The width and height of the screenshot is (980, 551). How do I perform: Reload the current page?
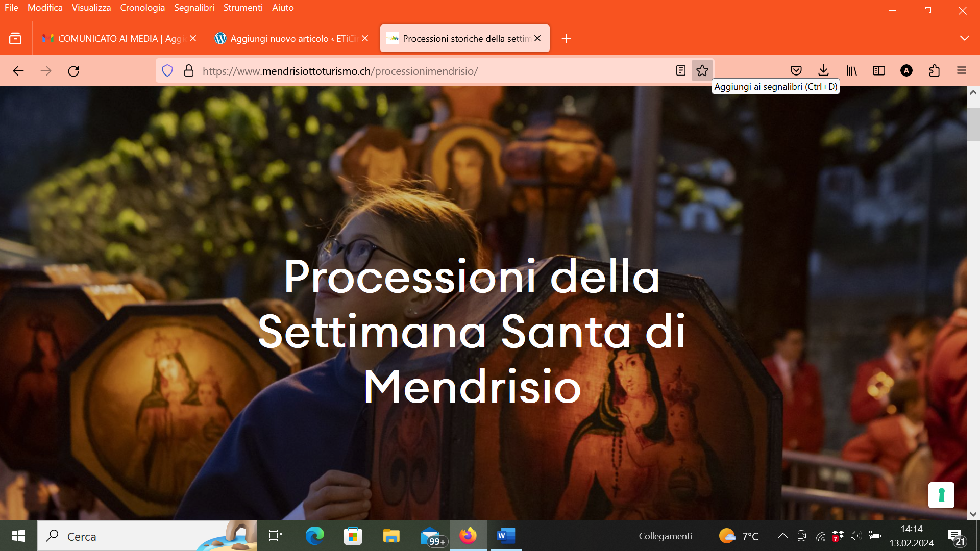tap(73, 71)
